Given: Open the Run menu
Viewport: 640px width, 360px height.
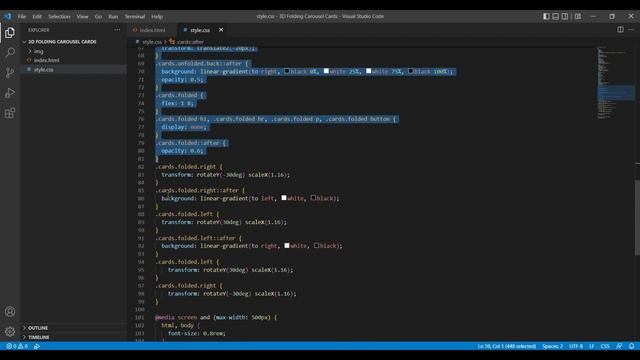Looking at the screenshot, I should click(113, 16).
